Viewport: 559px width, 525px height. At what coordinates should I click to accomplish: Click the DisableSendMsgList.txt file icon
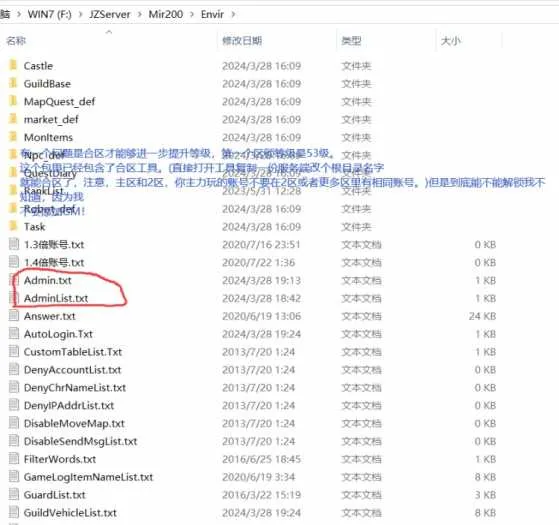(x=14, y=441)
